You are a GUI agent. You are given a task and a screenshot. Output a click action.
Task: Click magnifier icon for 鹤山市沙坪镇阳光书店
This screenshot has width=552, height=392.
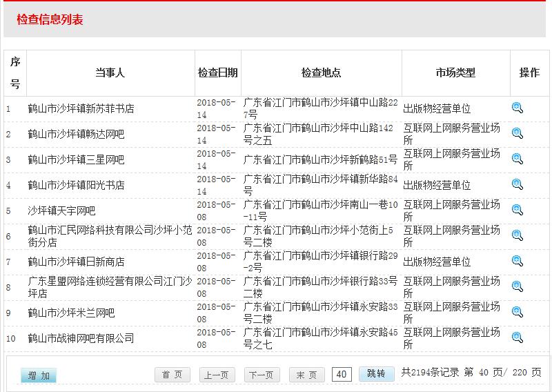517,184
